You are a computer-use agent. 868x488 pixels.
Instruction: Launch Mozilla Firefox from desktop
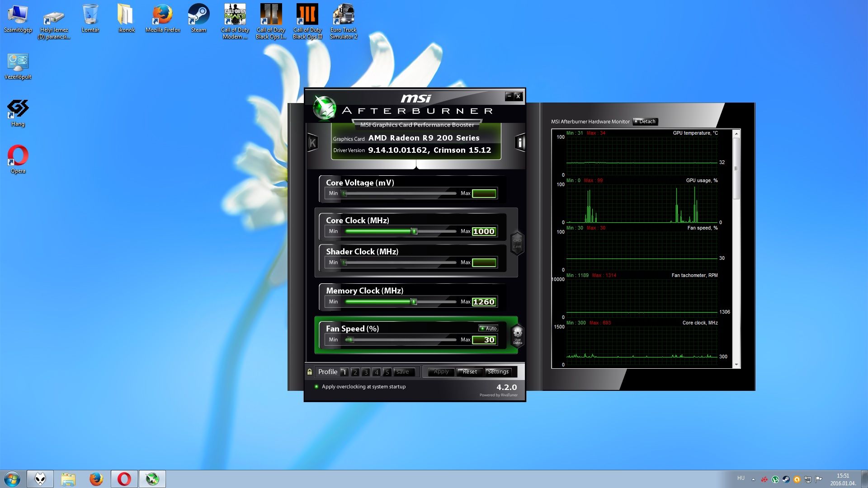pos(163,19)
